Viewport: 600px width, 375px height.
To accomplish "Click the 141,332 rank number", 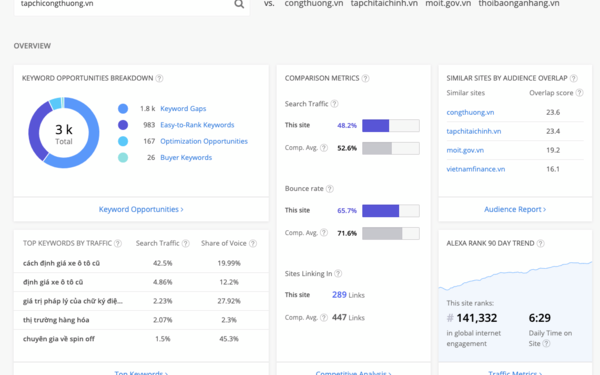I will (476, 318).
